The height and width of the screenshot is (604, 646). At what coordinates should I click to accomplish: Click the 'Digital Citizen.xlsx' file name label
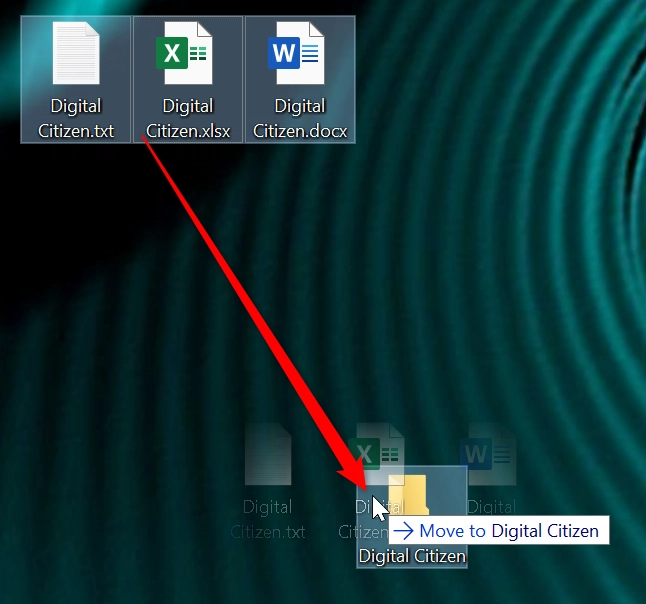pos(188,118)
